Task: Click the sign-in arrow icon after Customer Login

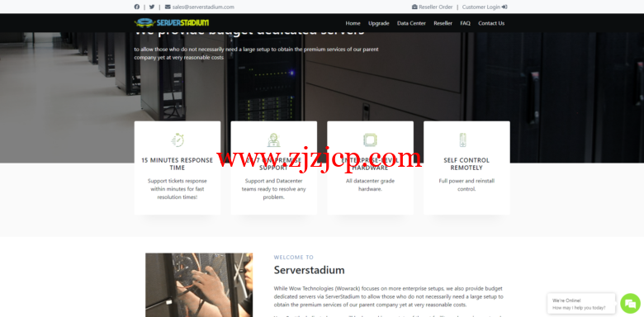Action: (504, 7)
